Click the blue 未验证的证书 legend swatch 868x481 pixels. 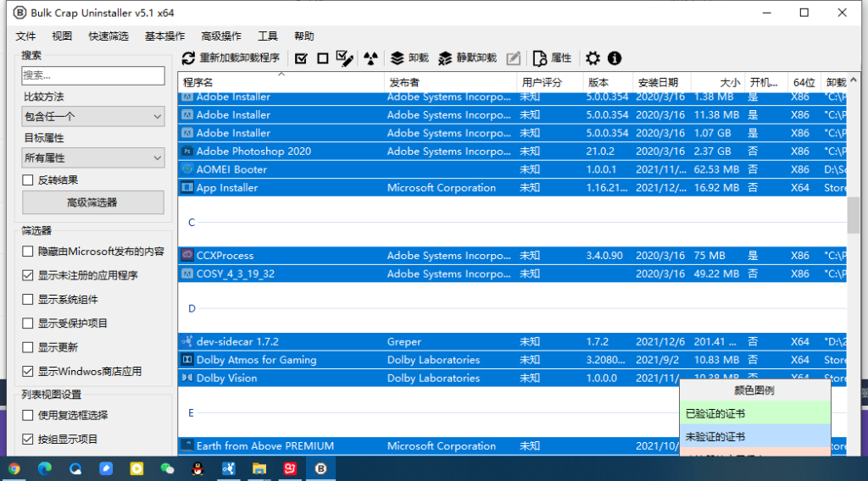755,437
